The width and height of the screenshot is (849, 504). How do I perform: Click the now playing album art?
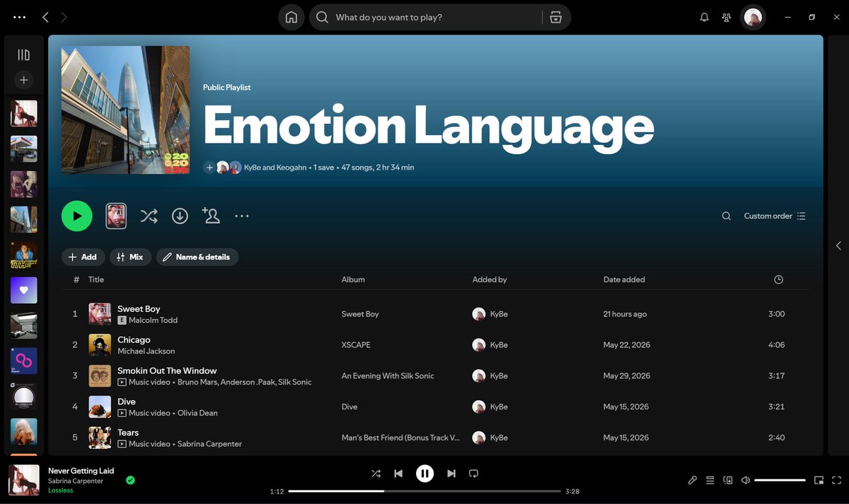(24, 480)
